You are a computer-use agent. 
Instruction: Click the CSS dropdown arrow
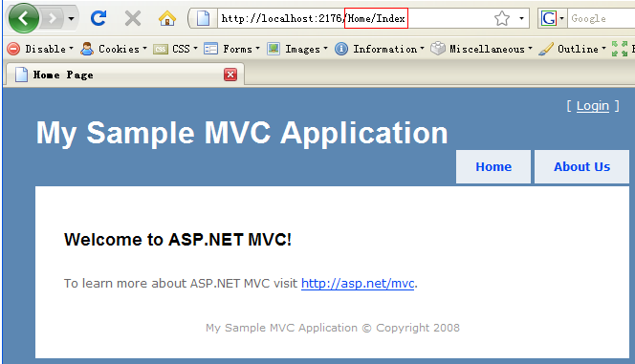pyautogui.click(x=195, y=48)
